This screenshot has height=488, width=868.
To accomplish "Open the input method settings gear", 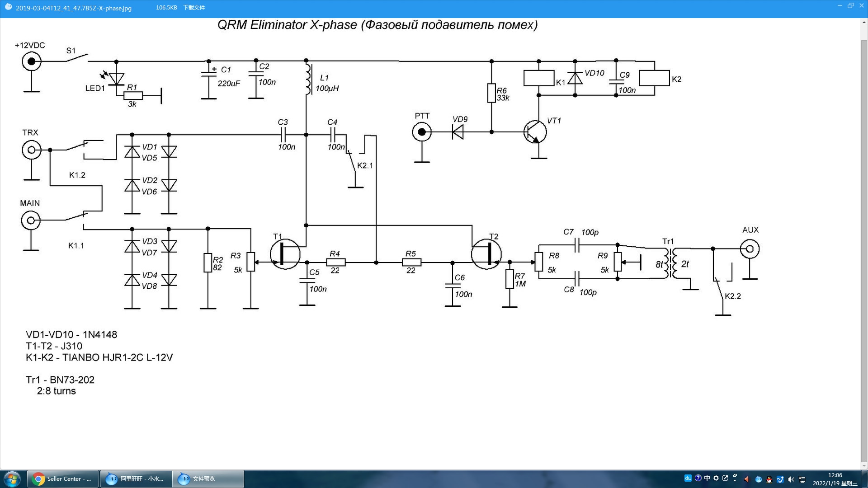I will (716, 478).
